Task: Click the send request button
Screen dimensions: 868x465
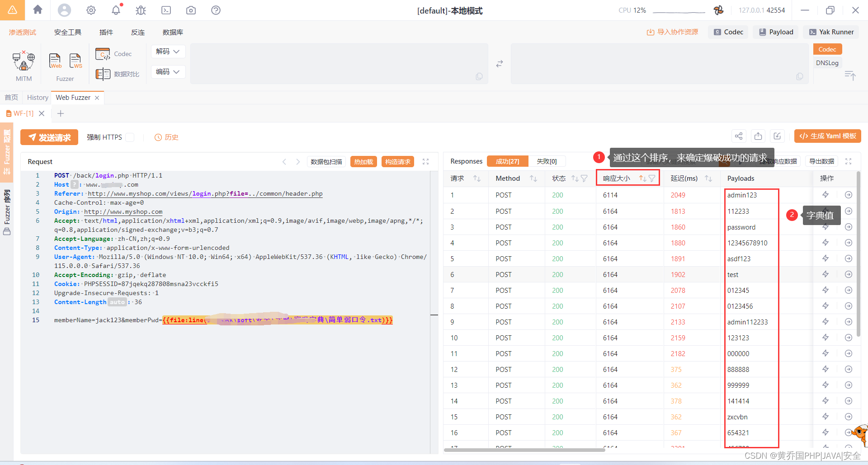Action: [x=49, y=137]
